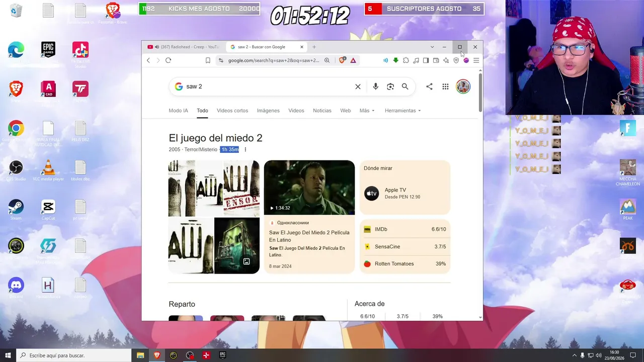Viewport: 644px width, 362px height.
Task: Open the Web search tab
Action: click(x=345, y=111)
